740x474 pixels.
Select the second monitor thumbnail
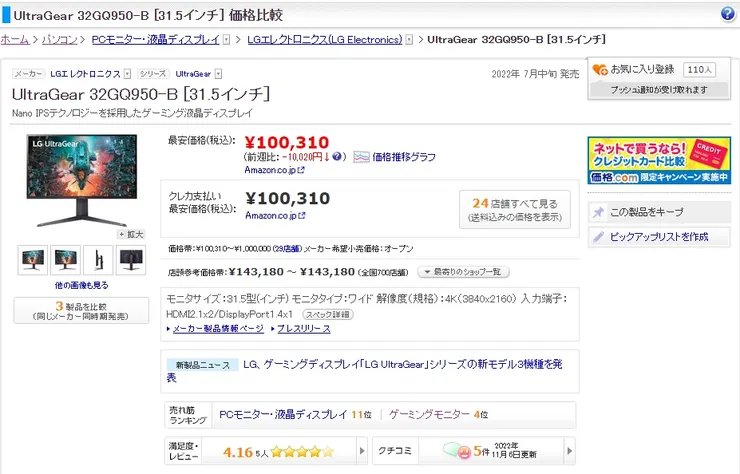point(65,260)
